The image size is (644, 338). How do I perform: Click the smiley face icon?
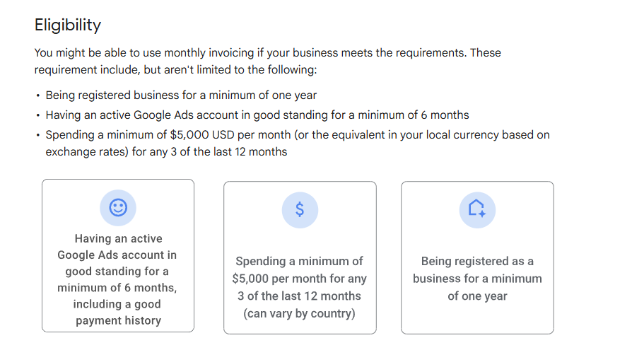coord(118,207)
